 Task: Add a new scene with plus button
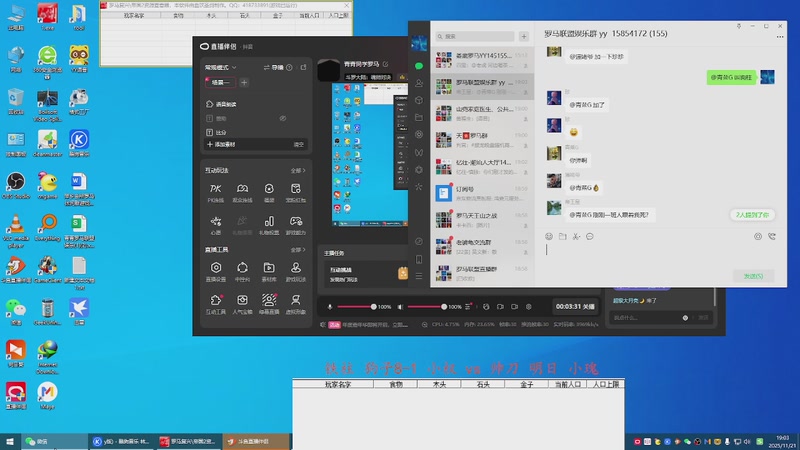pyautogui.click(x=244, y=82)
